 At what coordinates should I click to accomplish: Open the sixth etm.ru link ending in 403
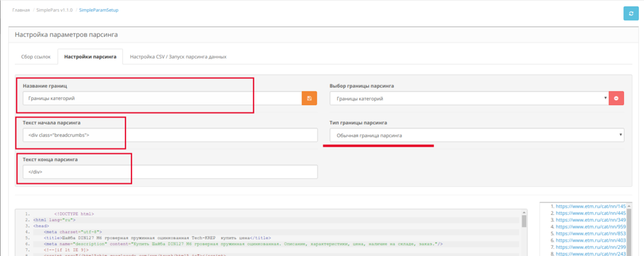pyautogui.click(x=590, y=241)
